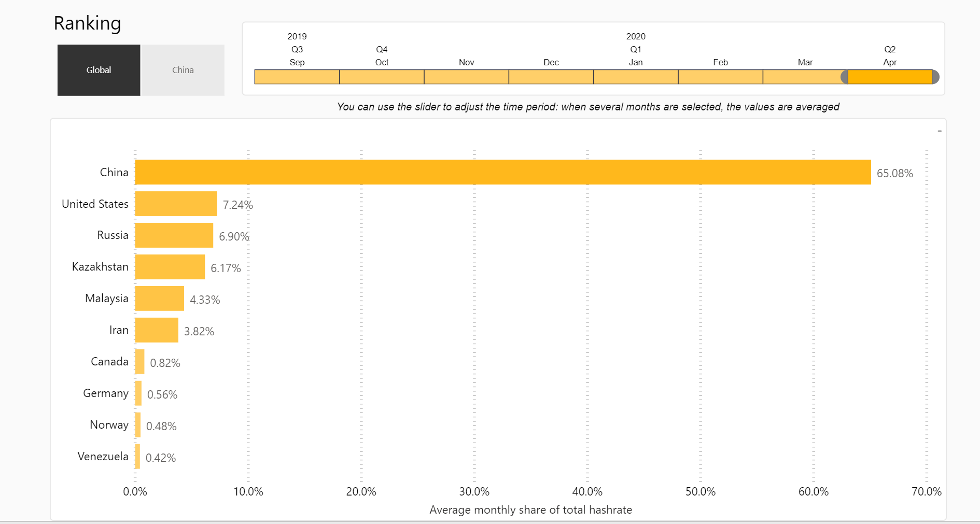The height and width of the screenshot is (524, 980).
Task: Click the Venezuela axis label
Action: tap(103, 456)
